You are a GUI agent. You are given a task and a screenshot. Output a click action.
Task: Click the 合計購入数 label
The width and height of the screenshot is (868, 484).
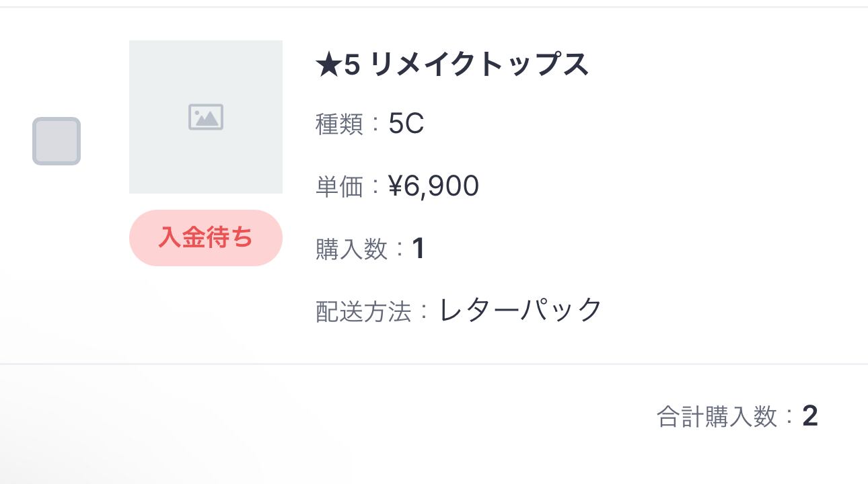(717, 417)
